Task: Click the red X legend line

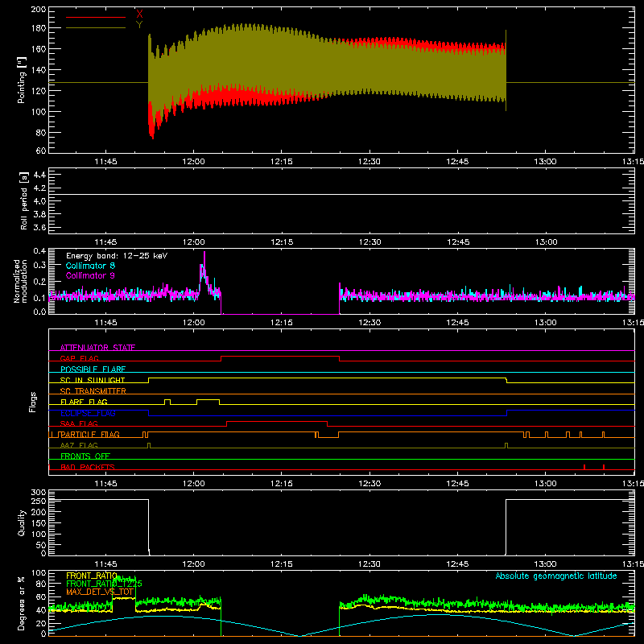Action: [x=95, y=17]
